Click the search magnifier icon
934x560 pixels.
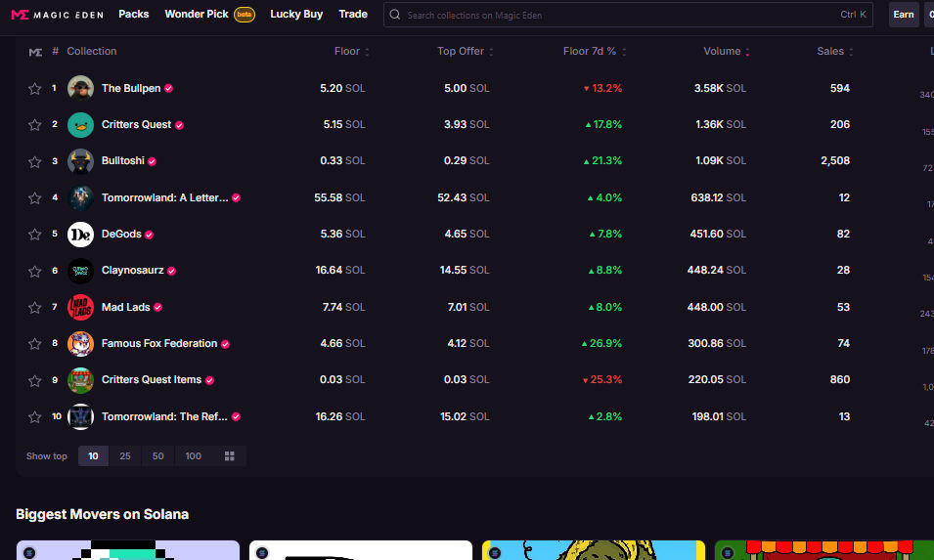click(x=395, y=15)
